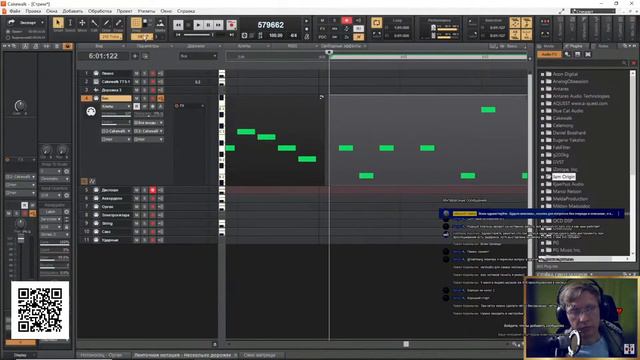This screenshot has height=360, width=640.
Task: Click the now time marker on the timeline ruler
Action: pyautogui.click(x=329, y=52)
